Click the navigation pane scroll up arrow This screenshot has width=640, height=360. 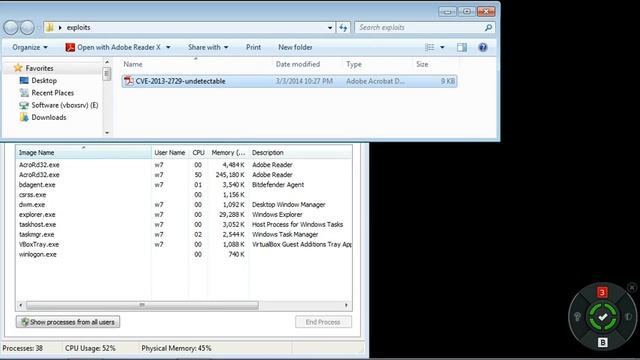(107, 62)
